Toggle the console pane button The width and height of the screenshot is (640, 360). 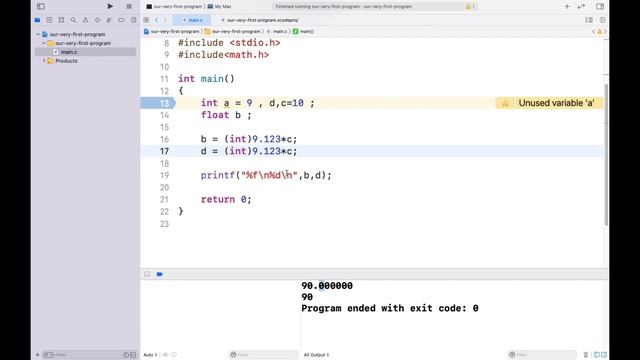tap(604, 355)
